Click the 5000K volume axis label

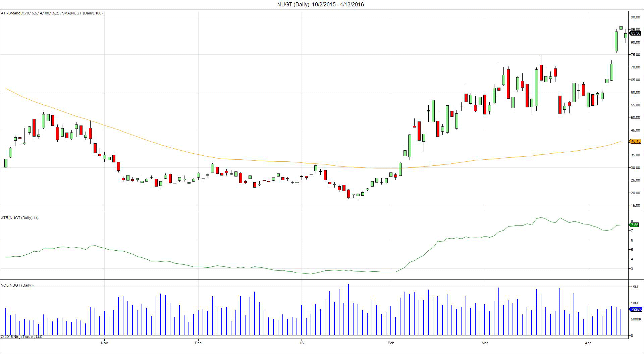coord(636,319)
